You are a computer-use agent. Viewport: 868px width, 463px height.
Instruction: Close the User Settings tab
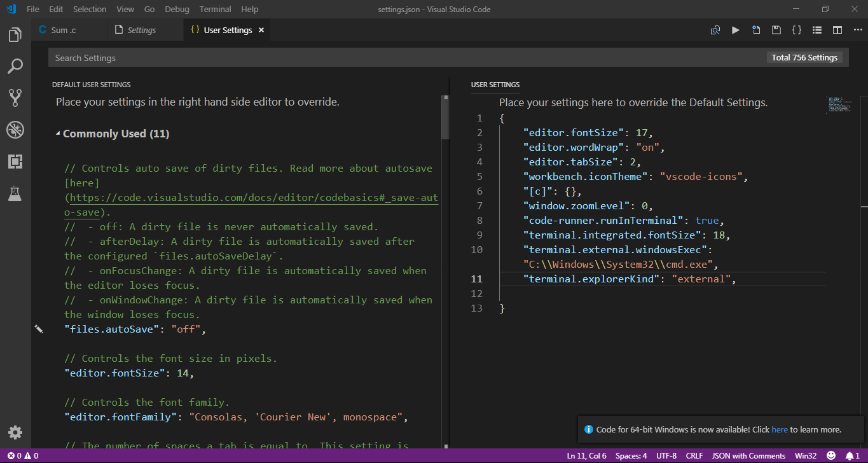pos(261,30)
